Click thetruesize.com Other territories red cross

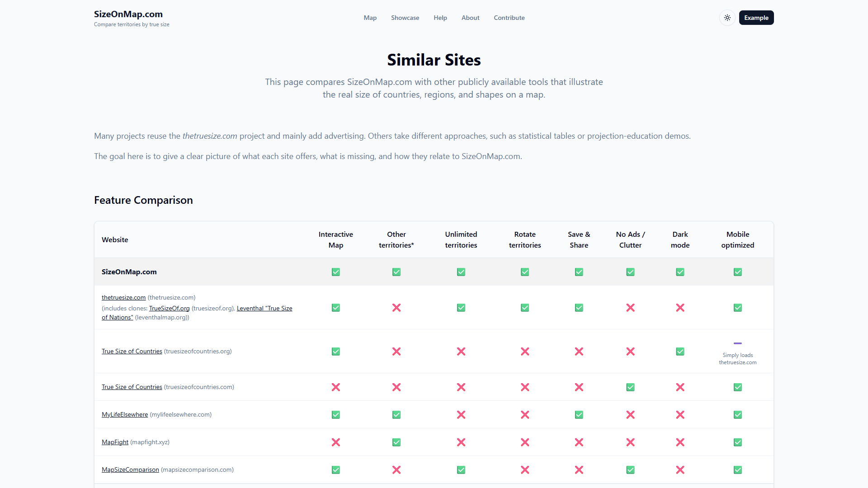pos(396,308)
